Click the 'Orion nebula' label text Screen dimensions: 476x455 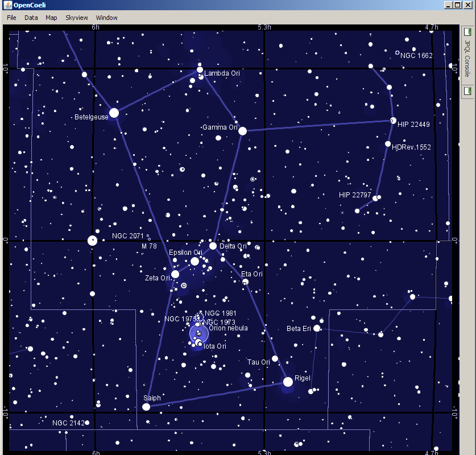coord(228,328)
